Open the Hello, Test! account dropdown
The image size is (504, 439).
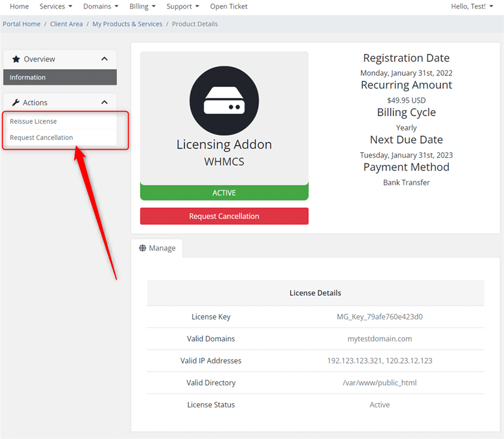472,6
